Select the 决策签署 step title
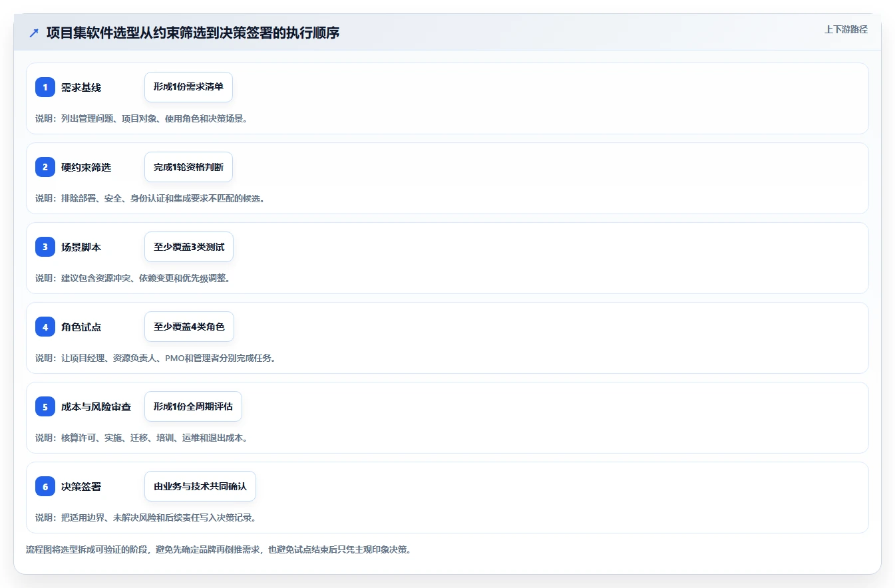This screenshot has height=588, width=895. click(81, 486)
